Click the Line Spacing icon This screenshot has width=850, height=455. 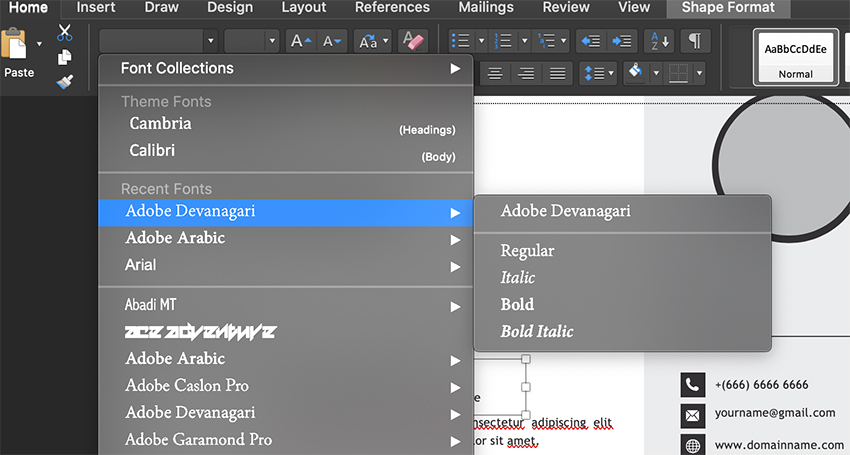(x=597, y=73)
